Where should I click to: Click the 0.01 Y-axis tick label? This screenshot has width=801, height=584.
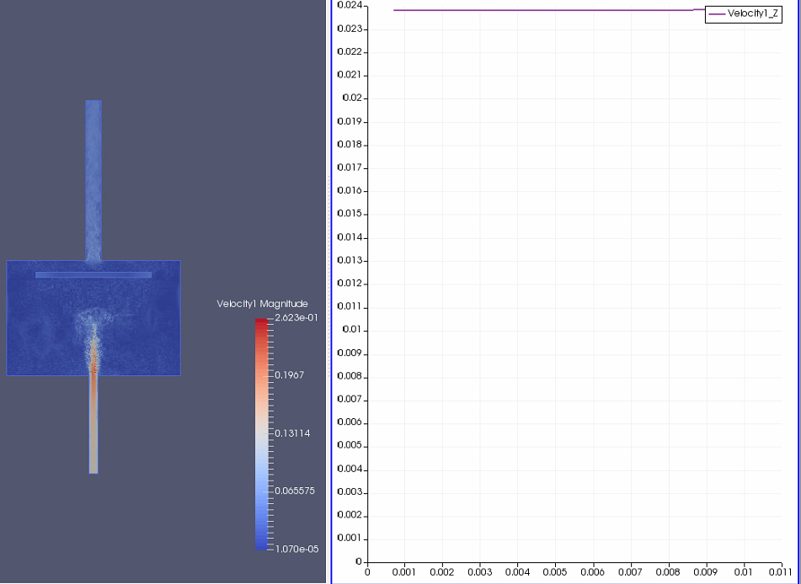tap(350, 329)
